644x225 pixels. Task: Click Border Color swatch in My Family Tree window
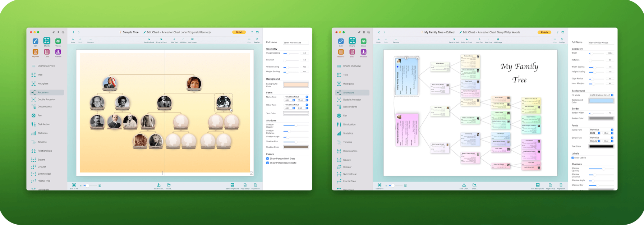click(x=601, y=118)
